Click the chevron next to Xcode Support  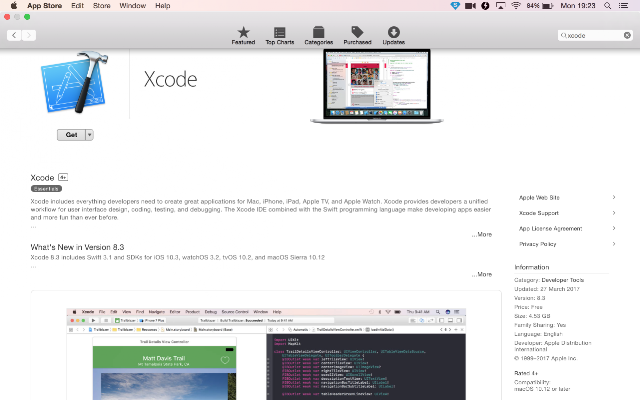613,213
